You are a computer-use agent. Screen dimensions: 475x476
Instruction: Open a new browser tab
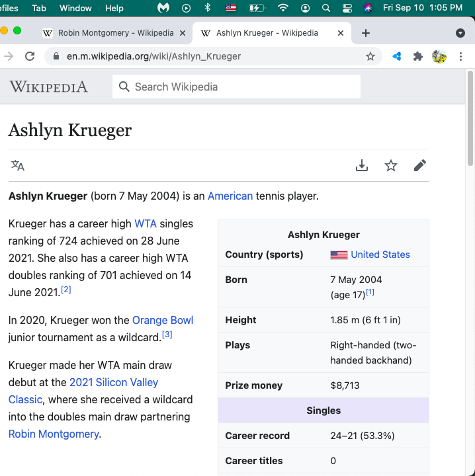click(x=366, y=33)
